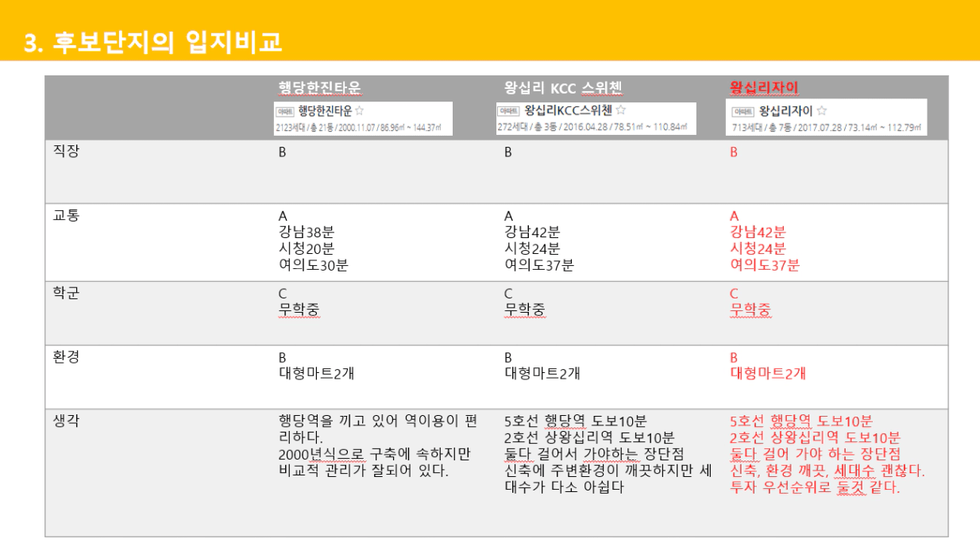980x550 pixels.
Task: Click the 2123세대 details line
Action: click(x=358, y=127)
